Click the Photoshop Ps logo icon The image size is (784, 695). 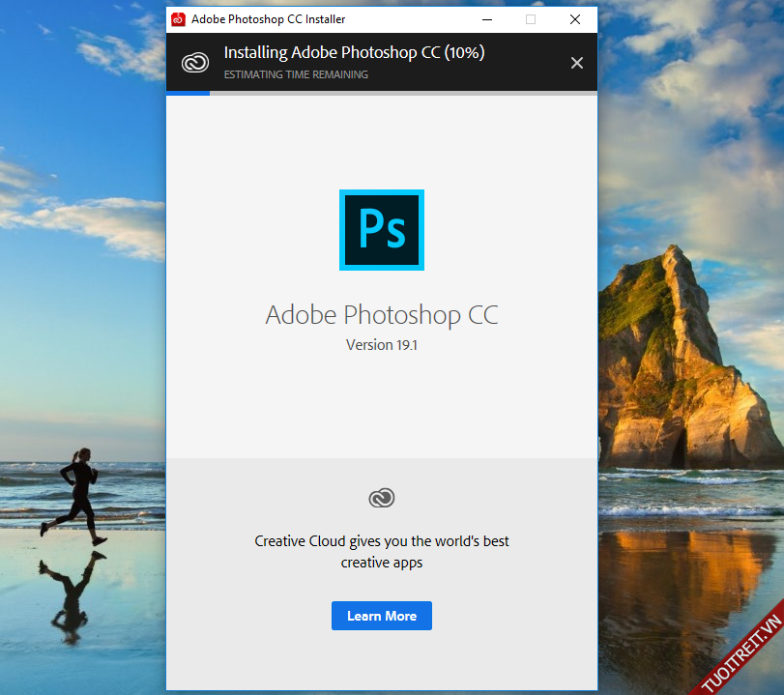(x=382, y=229)
